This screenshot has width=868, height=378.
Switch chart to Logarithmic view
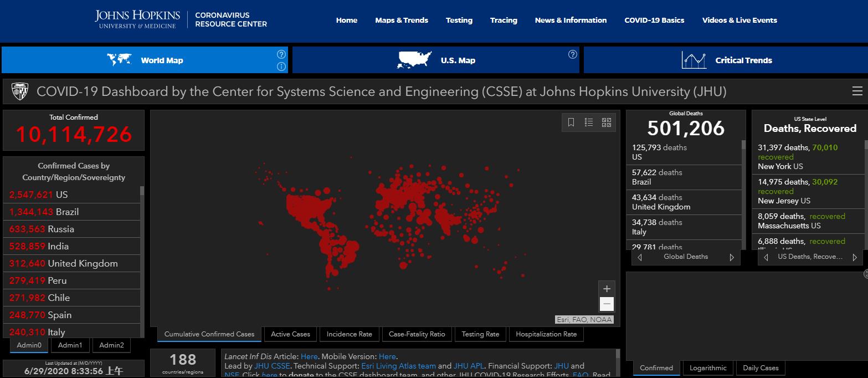(x=707, y=368)
